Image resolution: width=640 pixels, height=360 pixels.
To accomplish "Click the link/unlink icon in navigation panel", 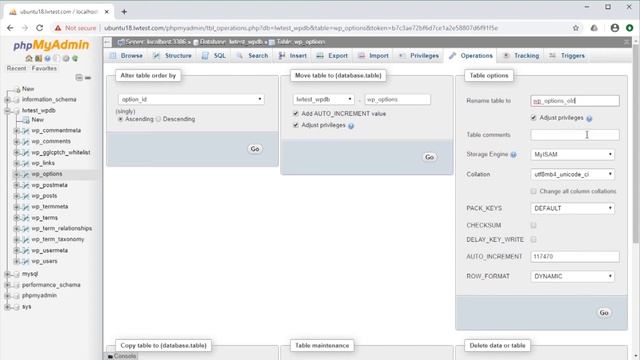I will [88, 78].
